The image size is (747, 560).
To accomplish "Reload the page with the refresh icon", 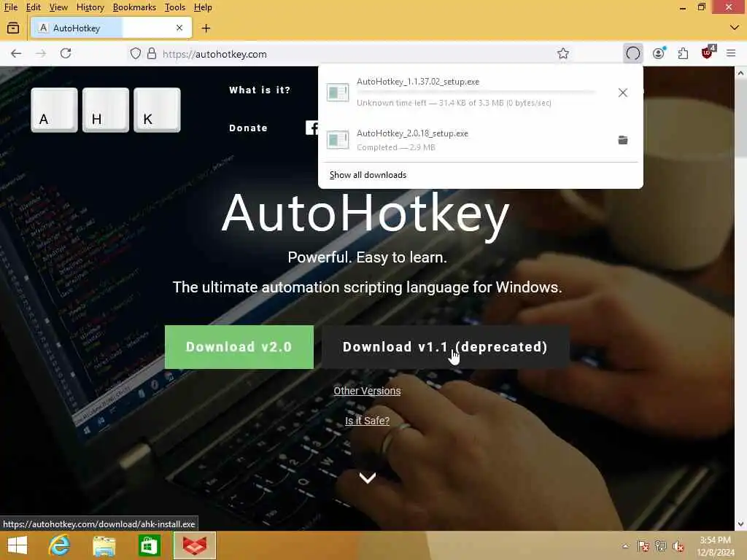I will tap(66, 53).
